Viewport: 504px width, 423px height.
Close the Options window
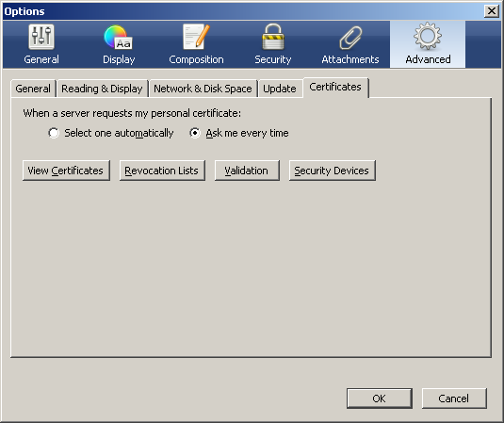click(x=492, y=11)
